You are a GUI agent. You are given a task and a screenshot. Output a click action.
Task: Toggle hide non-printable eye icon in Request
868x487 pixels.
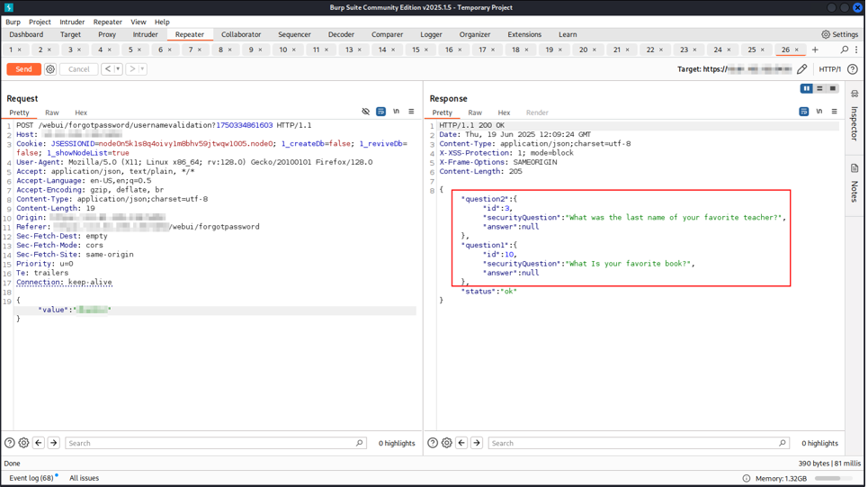(365, 113)
